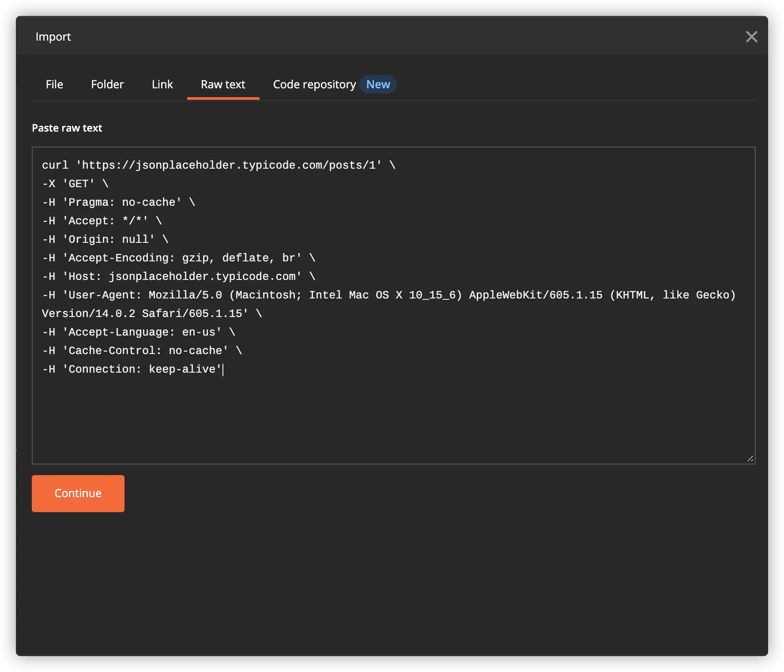784x672 pixels.
Task: Click the New badge beside Code repository
Action: pos(378,84)
